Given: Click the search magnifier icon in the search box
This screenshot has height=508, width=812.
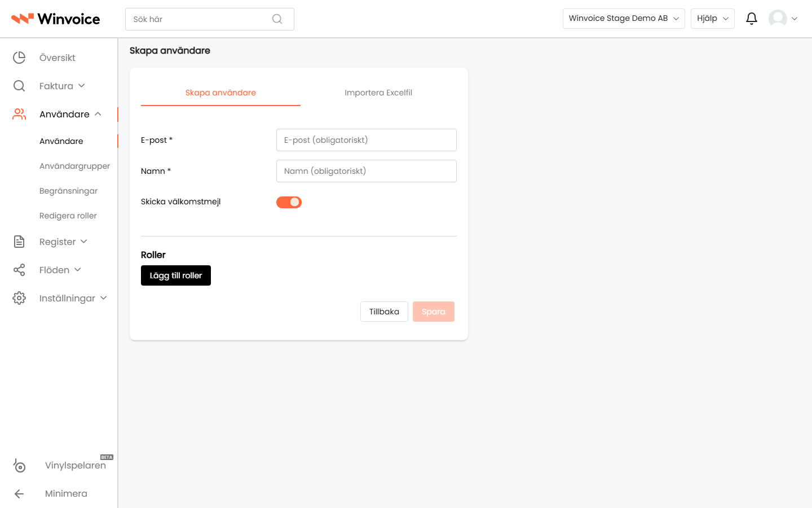Looking at the screenshot, I should click(277, 19).
